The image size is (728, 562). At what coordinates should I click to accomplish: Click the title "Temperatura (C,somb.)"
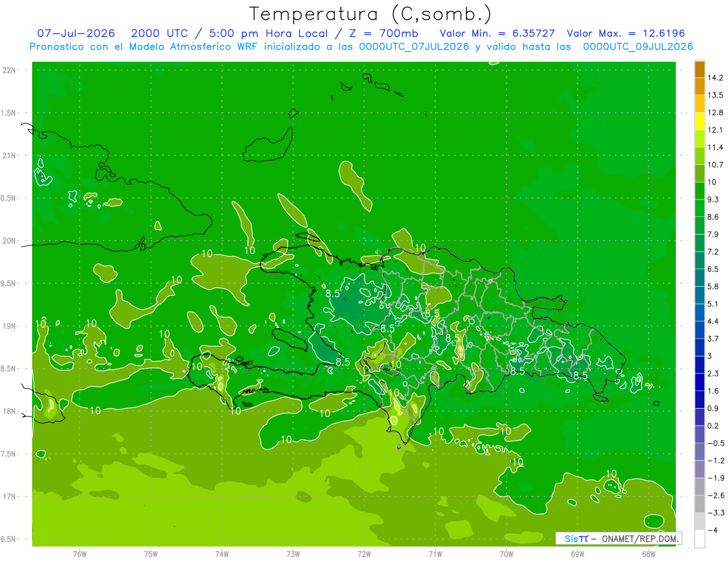[371, 15]
